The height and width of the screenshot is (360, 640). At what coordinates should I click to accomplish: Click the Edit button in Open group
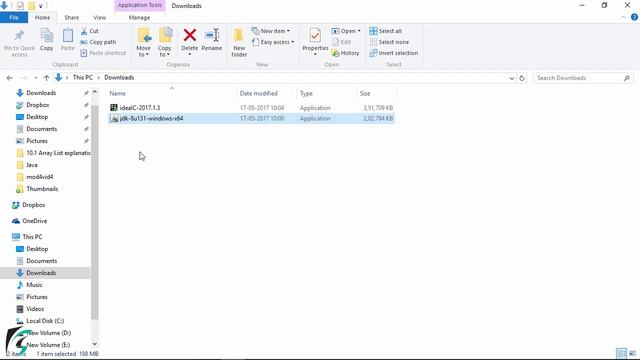click(x=342, y=42)
